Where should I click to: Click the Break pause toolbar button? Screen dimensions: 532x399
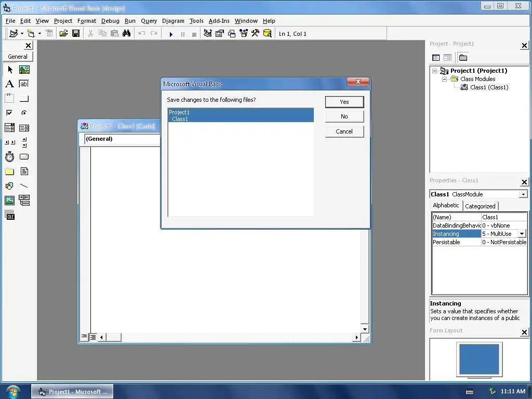[183, 34]
